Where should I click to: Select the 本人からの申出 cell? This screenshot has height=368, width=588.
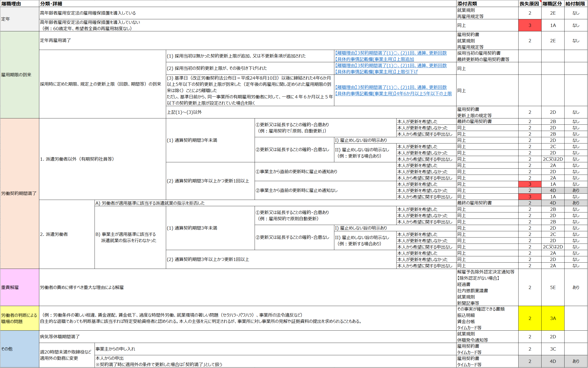[275, 361]
